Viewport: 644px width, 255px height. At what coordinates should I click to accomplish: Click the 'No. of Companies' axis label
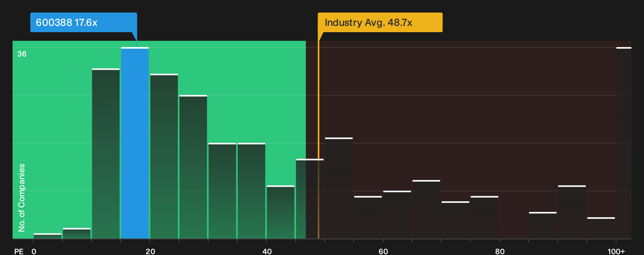click(22, 198)
